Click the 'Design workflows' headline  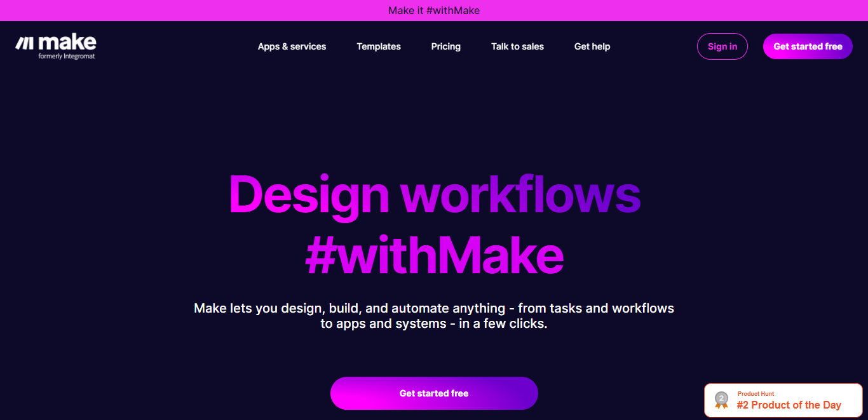(x=435, y=194)
